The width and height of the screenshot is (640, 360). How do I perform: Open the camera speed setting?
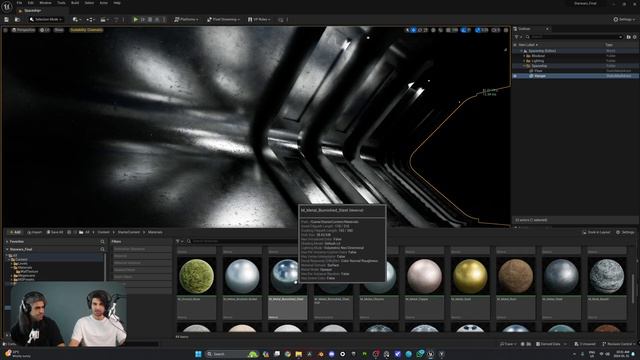click(495, 30)
